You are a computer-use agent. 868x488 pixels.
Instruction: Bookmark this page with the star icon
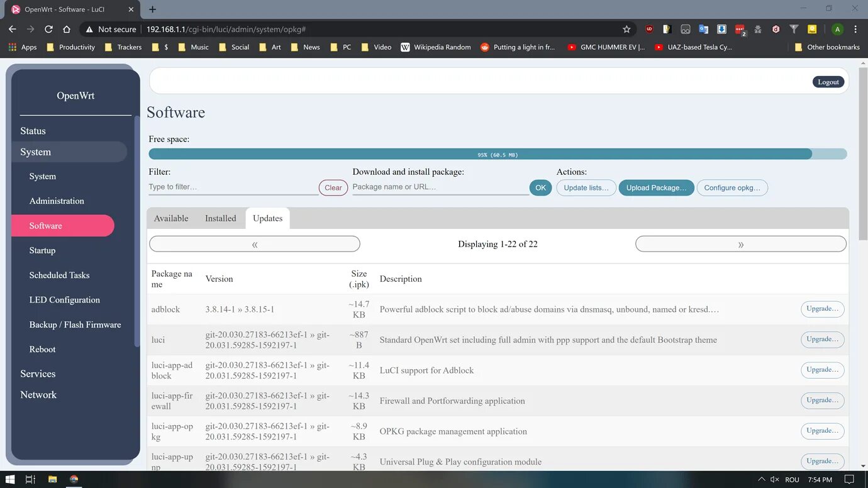(x=626, y=29)
